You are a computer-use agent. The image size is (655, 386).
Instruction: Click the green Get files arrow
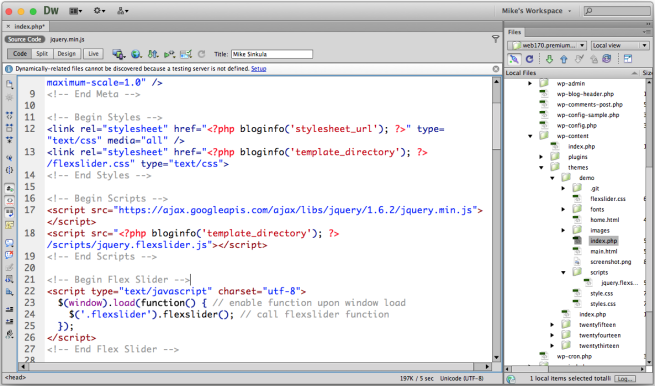[549, 59]
